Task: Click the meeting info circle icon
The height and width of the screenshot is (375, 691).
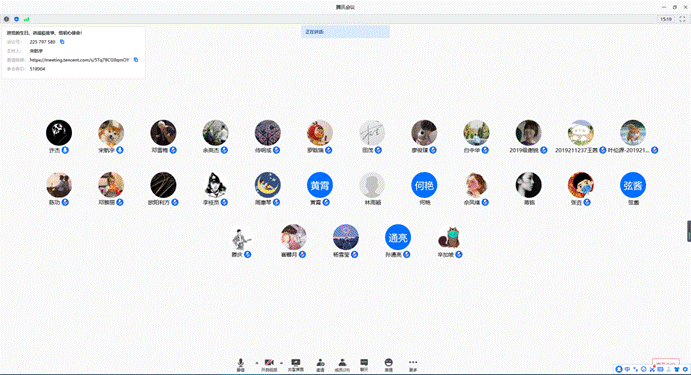Action: pyautogui.click(x=7, y=19)
